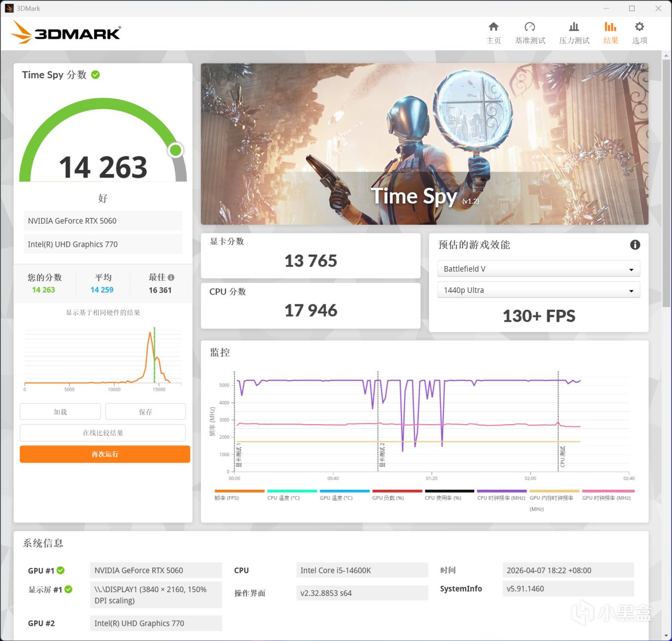Open the 基准测试 gauge icon
The width and height of the screenshot is (672, 641).
coord(530,27)
